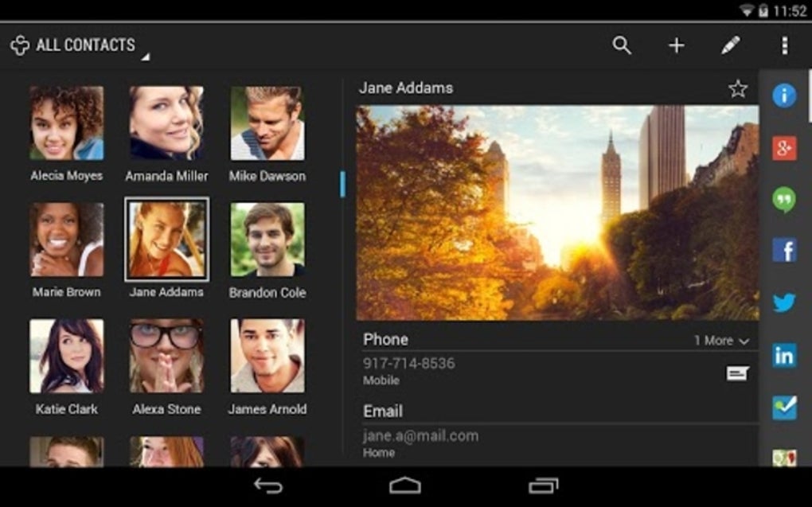Select Katie Clark contact photo

tap(66, 357)
